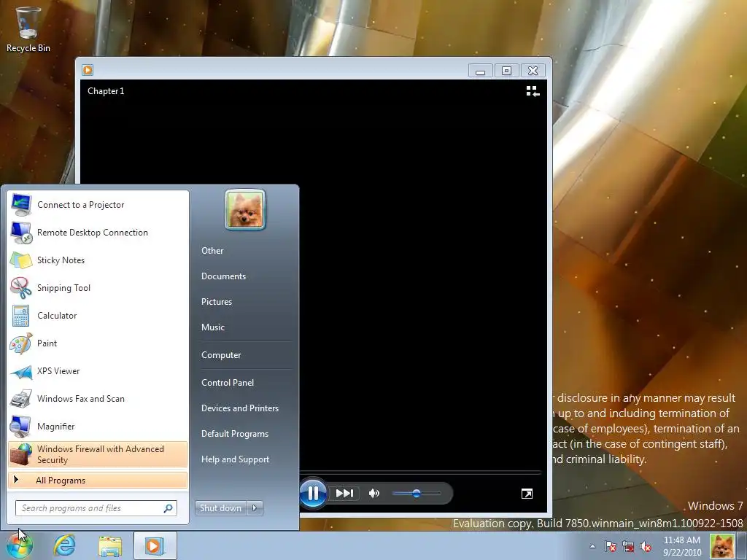
Task: Open Connect to a Projector
Action: point(98,205)
